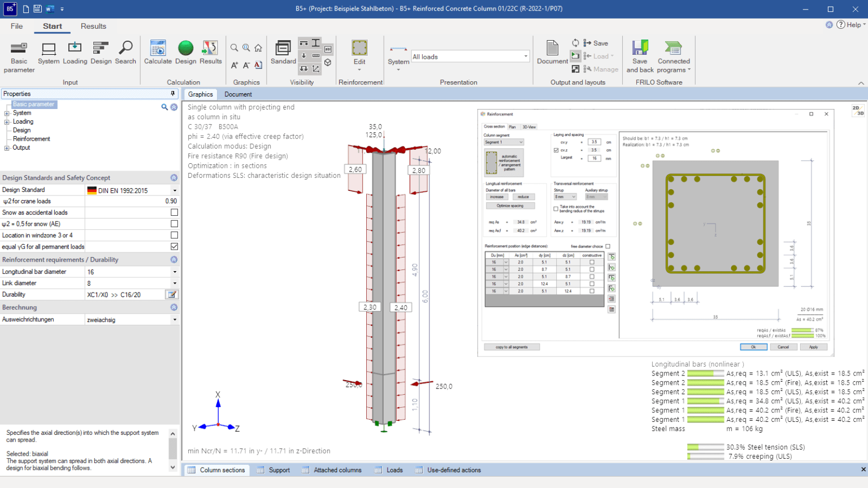Click the ψ2 for crane loads field
The image size is (868, 488).
pos(132,201)
